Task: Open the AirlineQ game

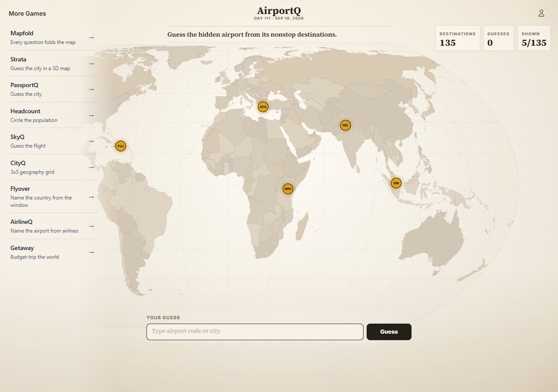Action: point(52,226)
